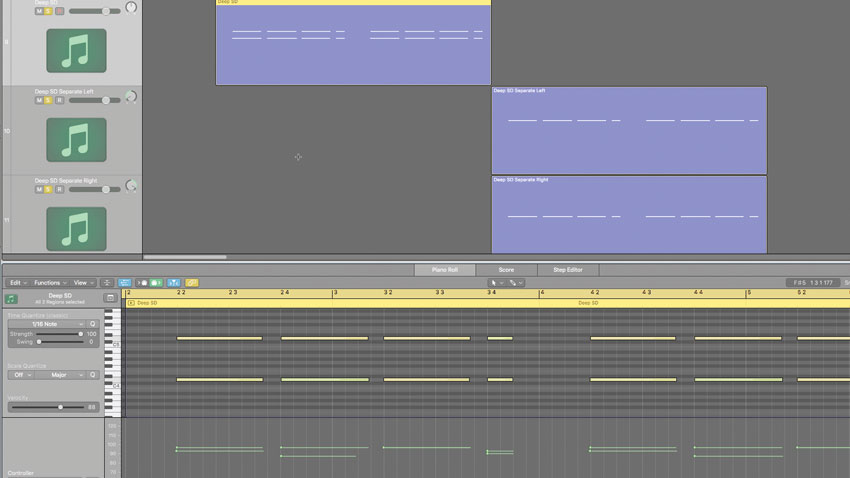Image resolution: width=850 pixels, height=478 pixels.
Task: Toggle the blue Catch playhead button
Action: [173, 282]
